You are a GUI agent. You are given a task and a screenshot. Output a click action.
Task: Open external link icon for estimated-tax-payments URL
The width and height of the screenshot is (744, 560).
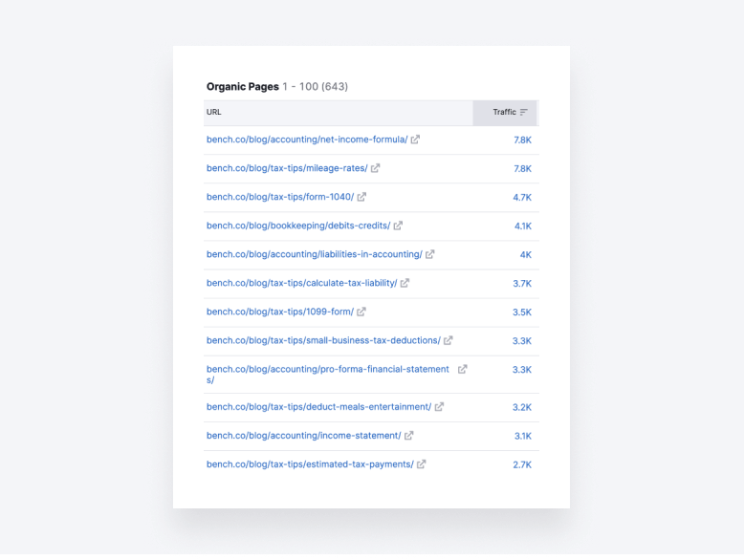tap(422, 464)
